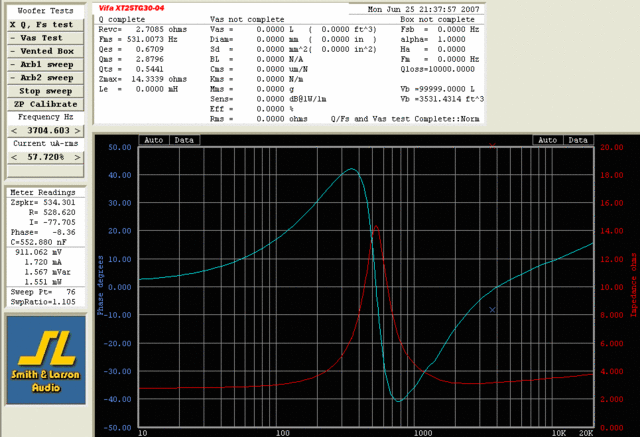Run the Vas Test
Image resolution: width=640 pixels, height=437 pixels.
pyautogui.click(x=45, y=38)
